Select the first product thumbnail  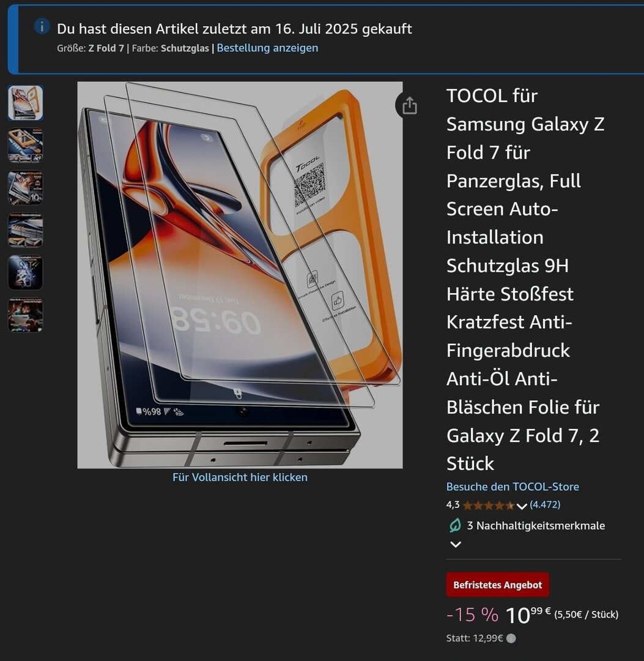26,103
